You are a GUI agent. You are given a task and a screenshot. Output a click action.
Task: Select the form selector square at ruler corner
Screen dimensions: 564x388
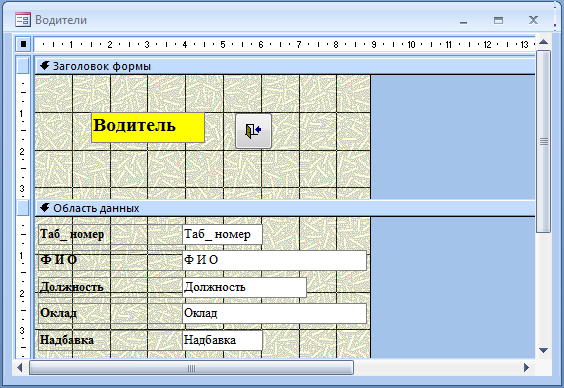[23, 44]
